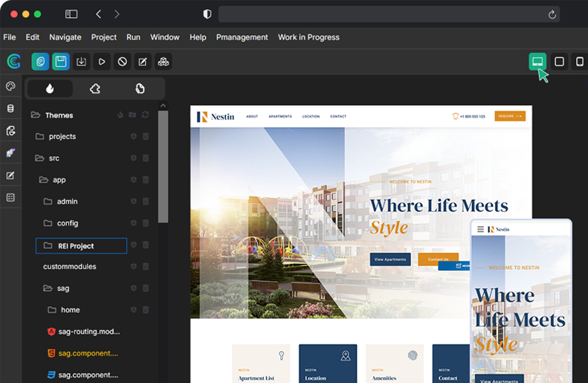Select the flame tab in explorer panel
This screenshot has width=588, height=383.
tap(50, 88)
